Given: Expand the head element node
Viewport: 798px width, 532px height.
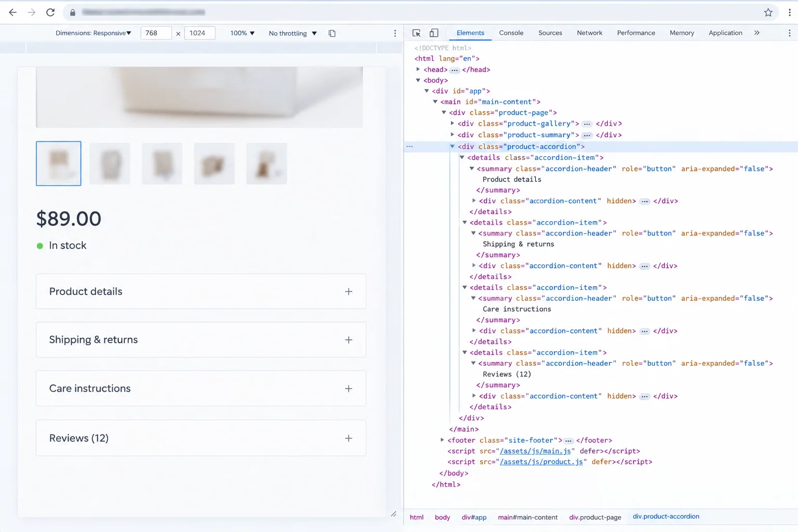Looking at the screenshot, I should click(x=418, y=69).
